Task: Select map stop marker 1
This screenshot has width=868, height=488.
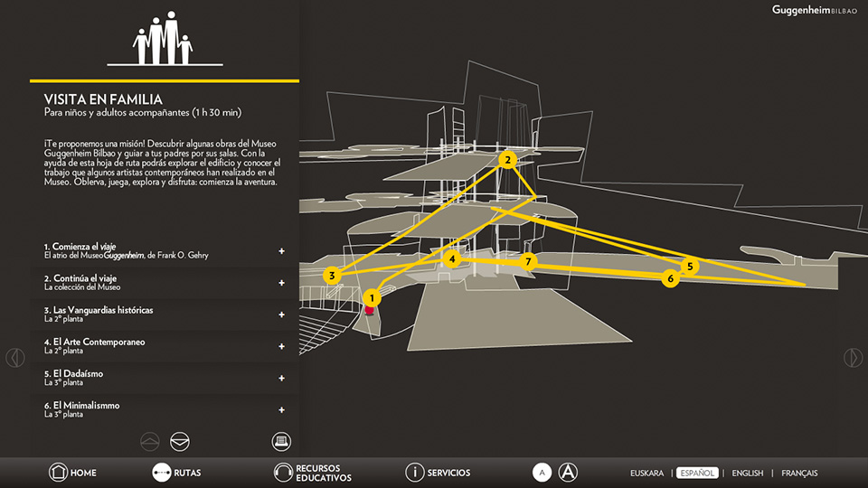Action: pyautogui.click(x=372, y=298)
